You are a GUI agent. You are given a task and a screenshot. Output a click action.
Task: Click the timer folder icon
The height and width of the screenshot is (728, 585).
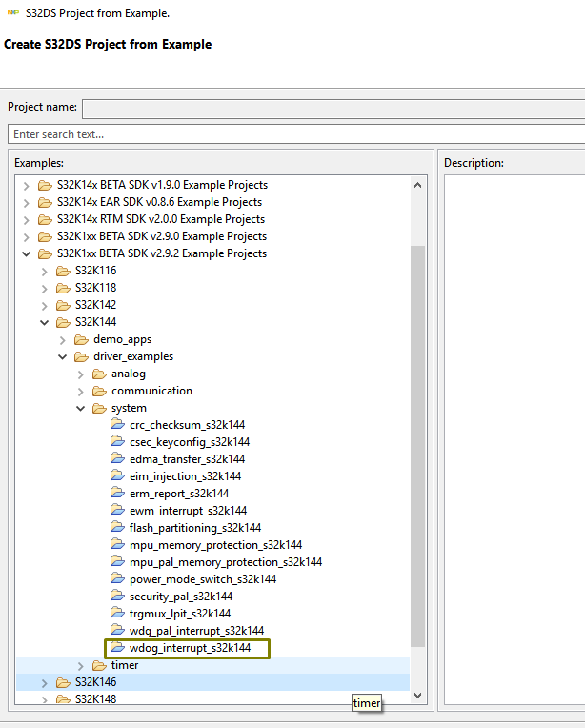[99, 666]
